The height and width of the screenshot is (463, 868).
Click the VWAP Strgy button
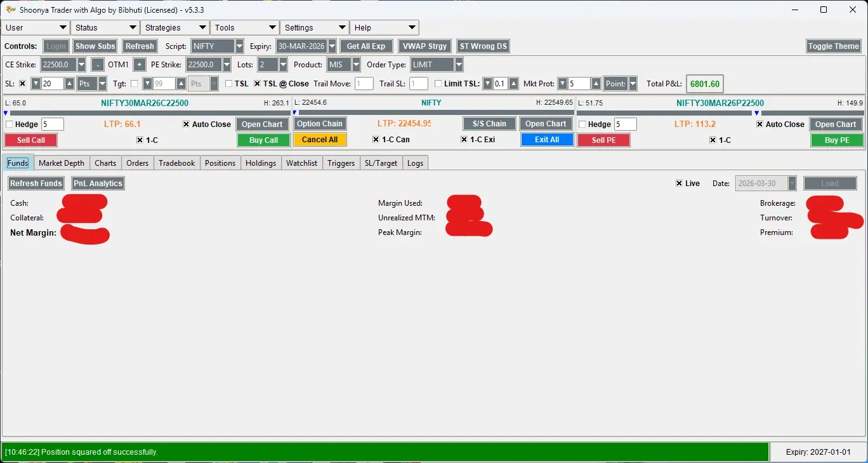[424, 46]
